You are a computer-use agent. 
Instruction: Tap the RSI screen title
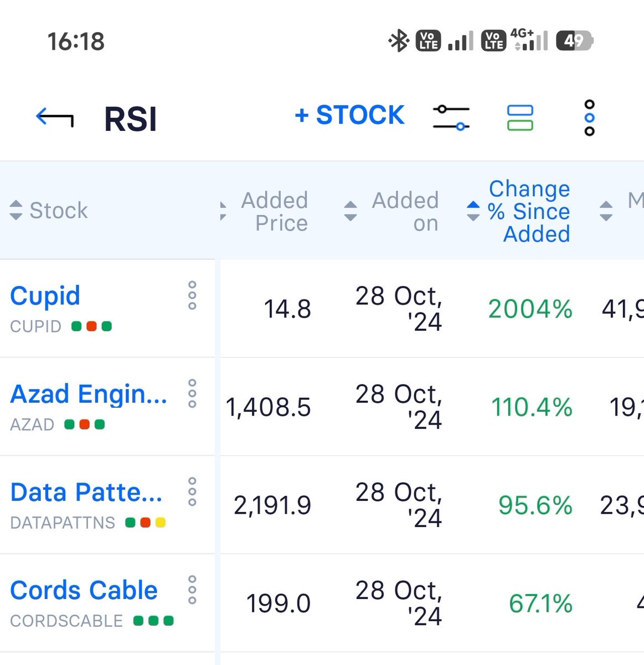coord(131,119)
